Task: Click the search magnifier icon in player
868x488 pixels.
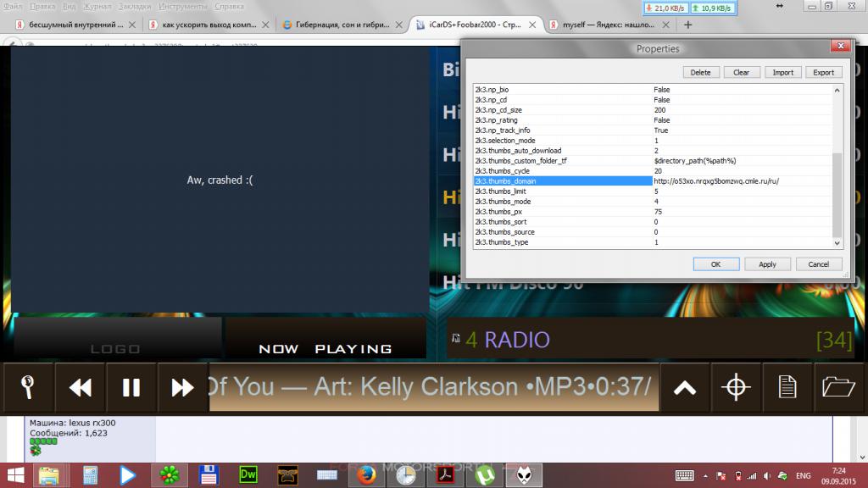Action: (x=28, y=387)
